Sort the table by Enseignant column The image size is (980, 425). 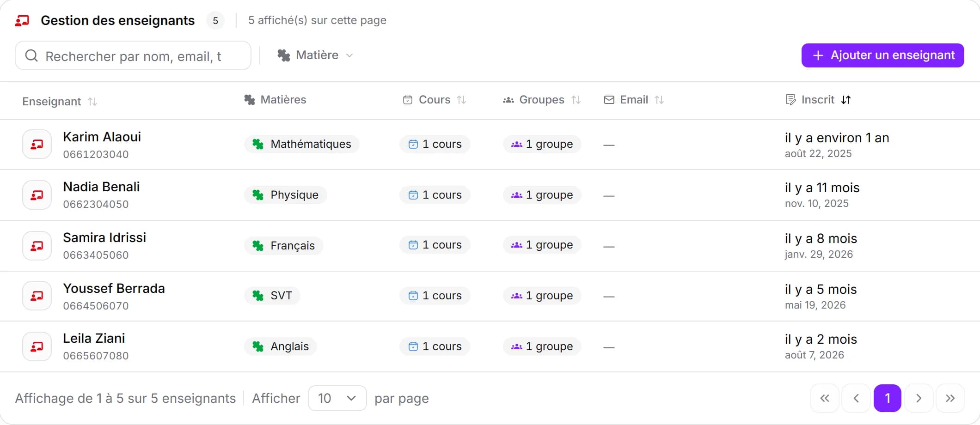(x=60, y=102)
